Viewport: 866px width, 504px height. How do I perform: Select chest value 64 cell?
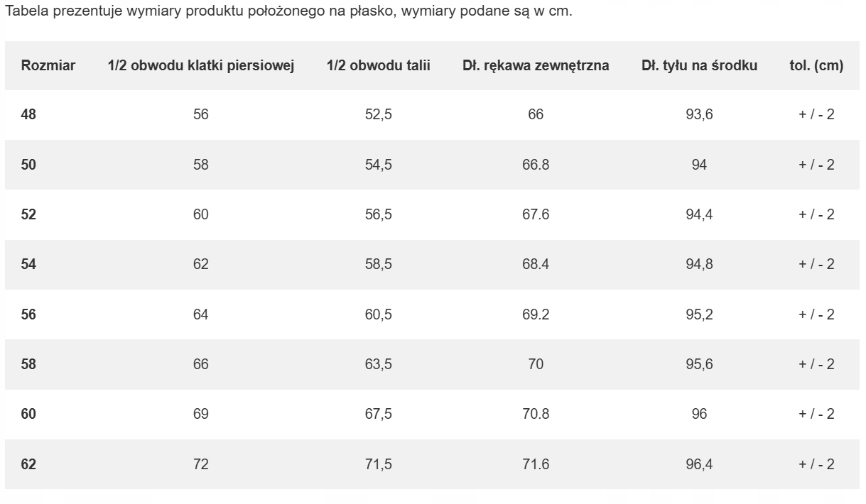click(x=201, y=314)
